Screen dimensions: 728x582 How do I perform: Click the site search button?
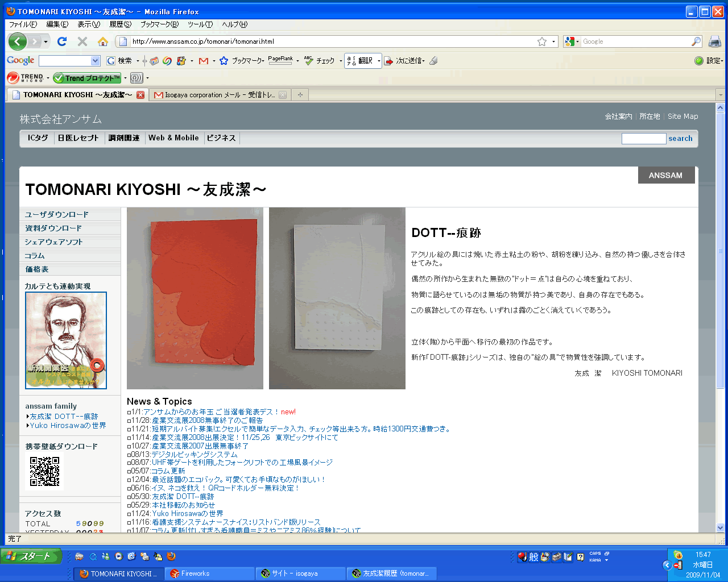[x=680, y=138]
